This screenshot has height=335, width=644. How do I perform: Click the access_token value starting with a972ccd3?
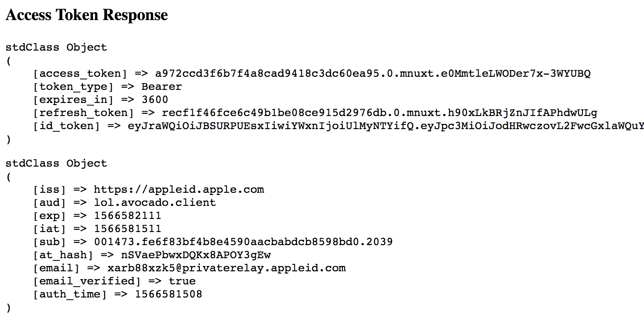point(373,73)
